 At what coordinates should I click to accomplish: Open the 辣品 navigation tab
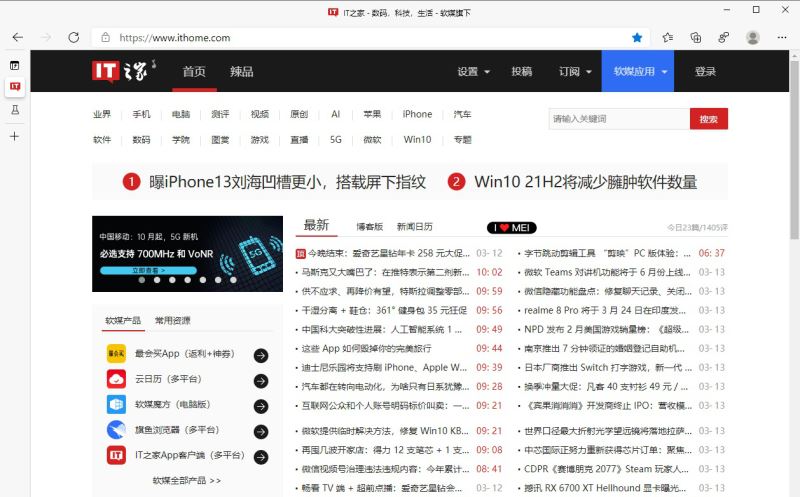(241, 71)
